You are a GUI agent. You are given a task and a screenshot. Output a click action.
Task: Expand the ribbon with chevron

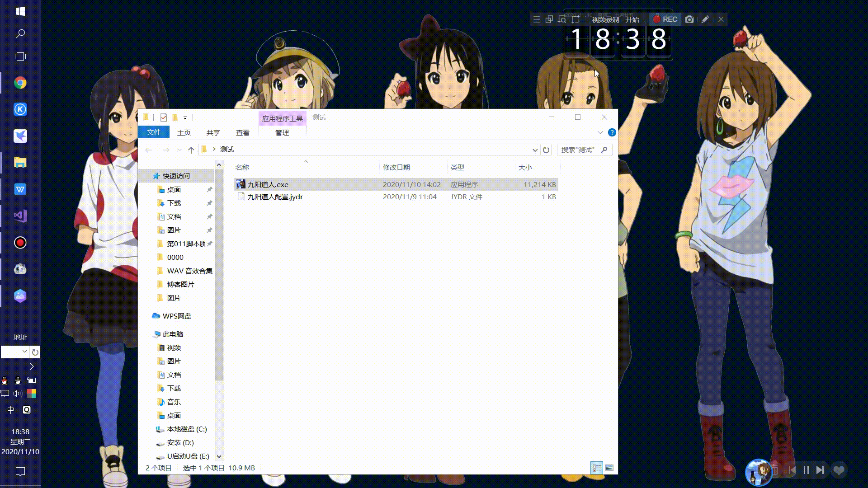point(600,132)
